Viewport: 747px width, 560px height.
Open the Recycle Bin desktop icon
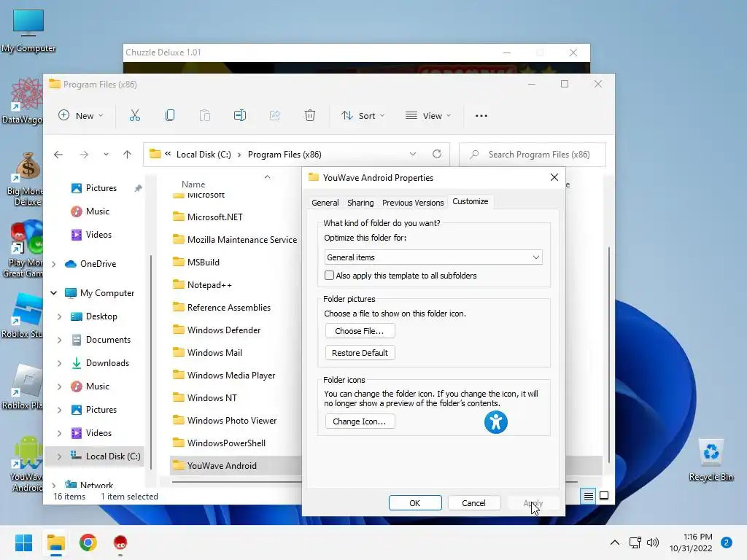coord(711,459)
